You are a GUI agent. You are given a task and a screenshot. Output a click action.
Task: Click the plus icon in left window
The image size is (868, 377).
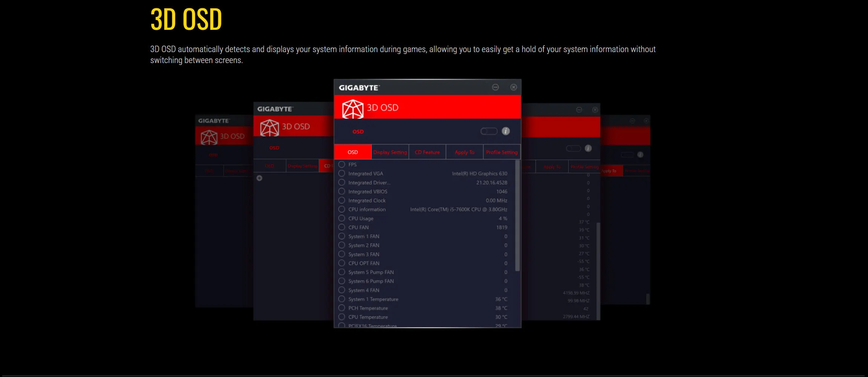coord(259,178)
